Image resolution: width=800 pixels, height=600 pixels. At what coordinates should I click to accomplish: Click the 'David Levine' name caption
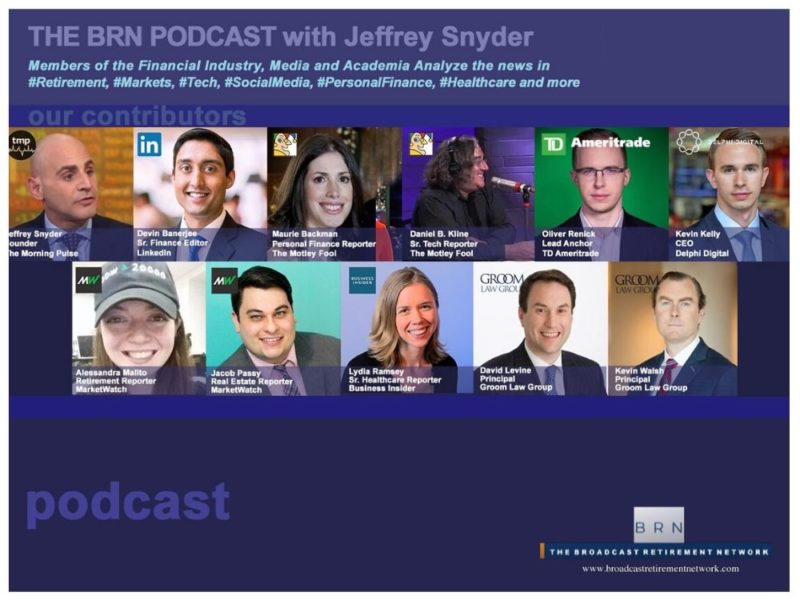click(x=505, y=370)
